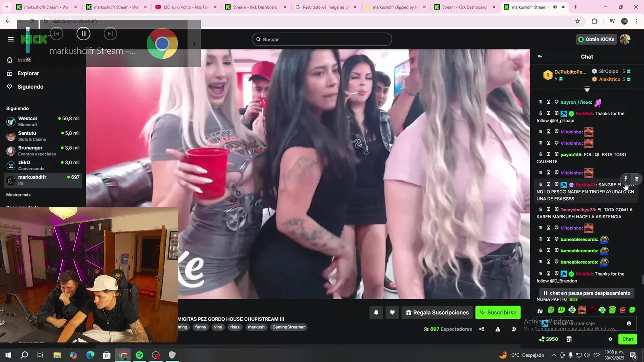644x362 pixels.
Task: Follow channel with the heart button
Action: [x=392, y=313]
